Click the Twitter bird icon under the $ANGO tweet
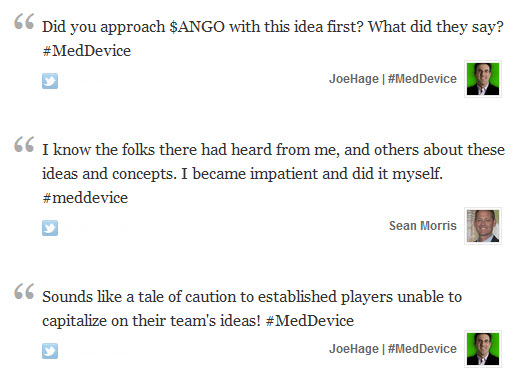 point(50,81)
